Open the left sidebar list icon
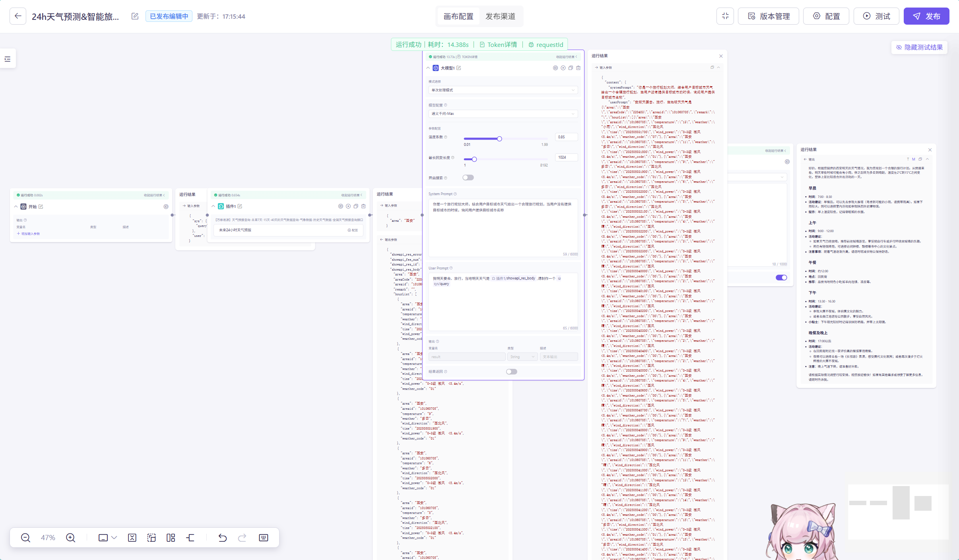 [8, 59]
